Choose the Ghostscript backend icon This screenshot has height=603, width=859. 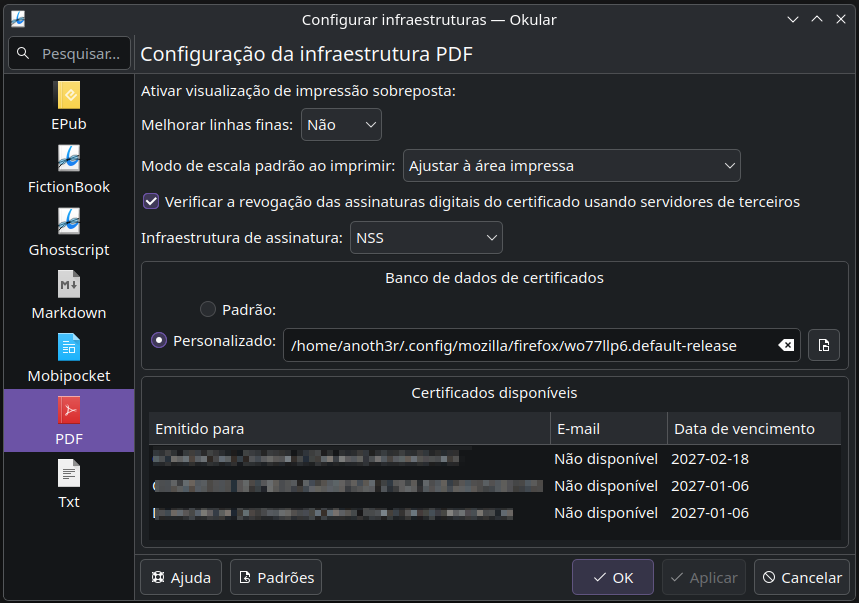click(x=68, y=221)
